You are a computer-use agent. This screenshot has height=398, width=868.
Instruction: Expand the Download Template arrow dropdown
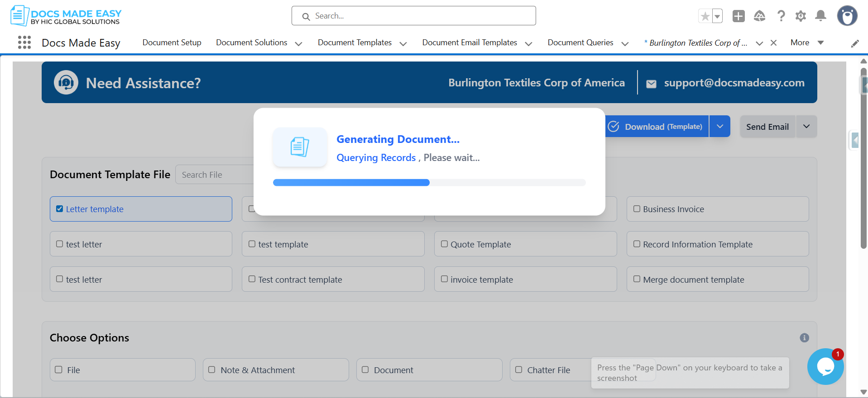coord(720,127)
